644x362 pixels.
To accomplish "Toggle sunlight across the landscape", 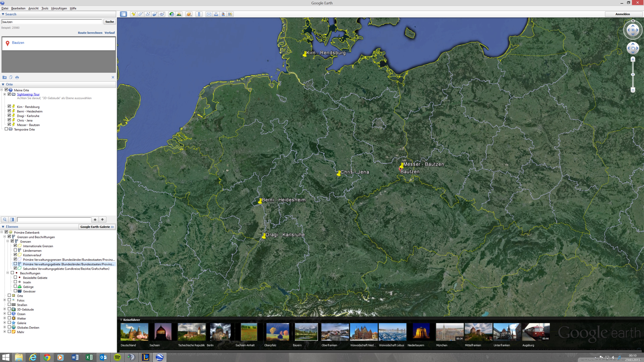I will click(179, 14).
